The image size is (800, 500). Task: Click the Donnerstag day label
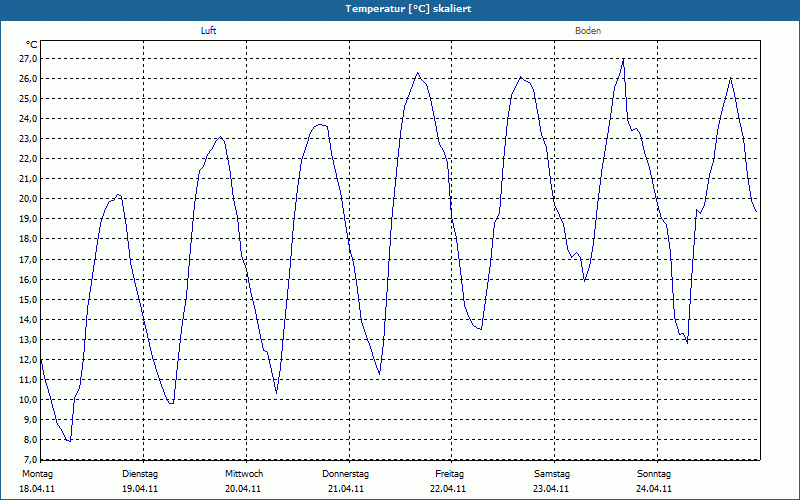coord(345,474)
